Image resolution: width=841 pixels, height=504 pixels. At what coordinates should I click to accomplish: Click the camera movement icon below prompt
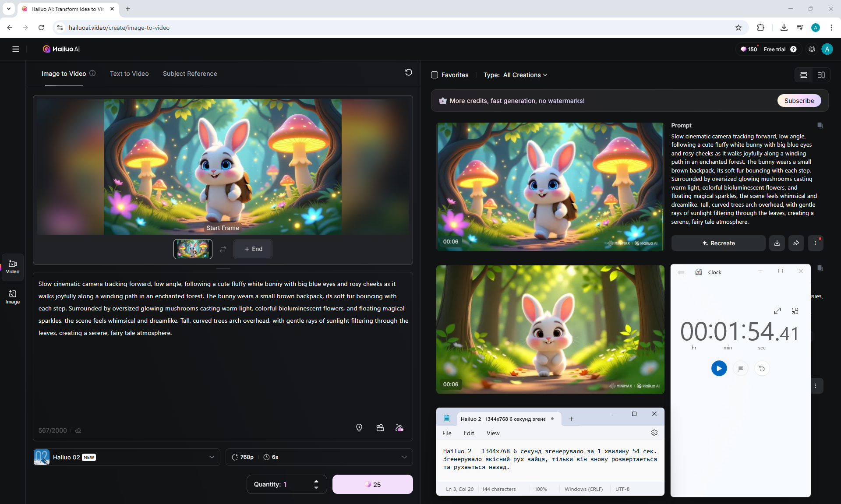(380, 428)
